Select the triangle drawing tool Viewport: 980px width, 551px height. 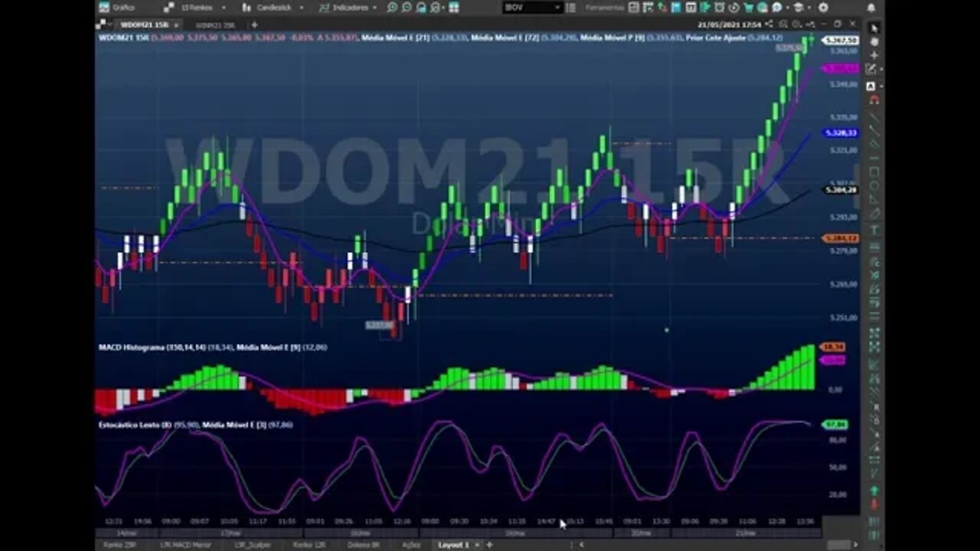874,200
